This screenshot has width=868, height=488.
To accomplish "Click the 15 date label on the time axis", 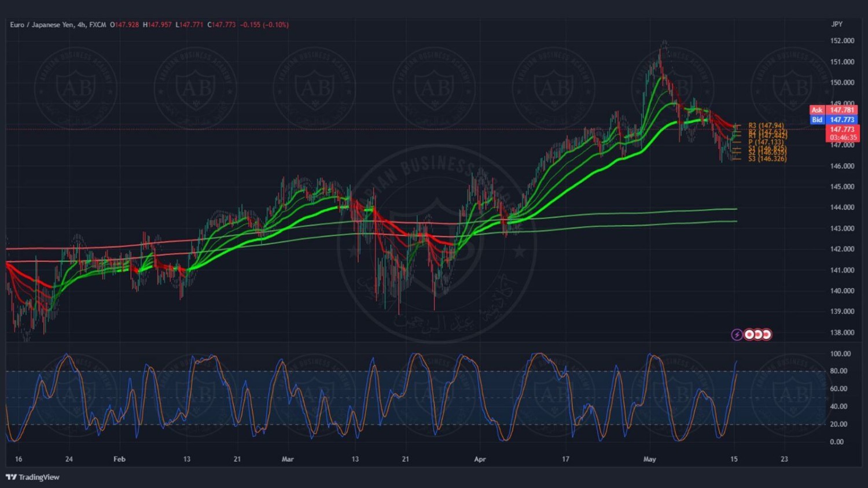I will click(734, 459).
